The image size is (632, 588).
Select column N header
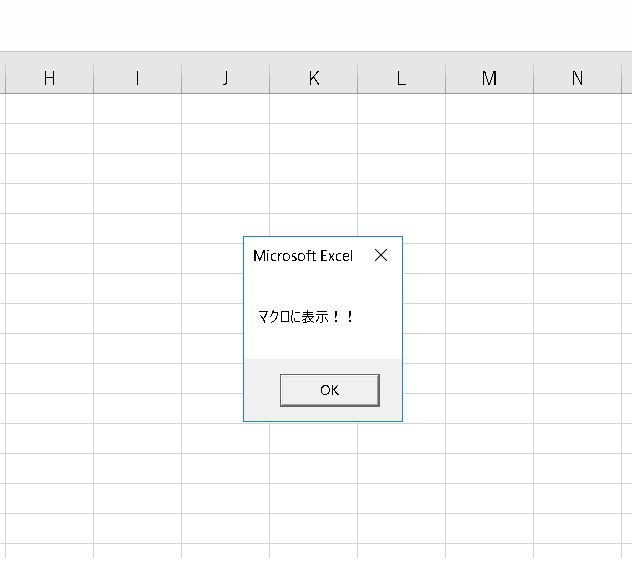[x=578, y=78]
